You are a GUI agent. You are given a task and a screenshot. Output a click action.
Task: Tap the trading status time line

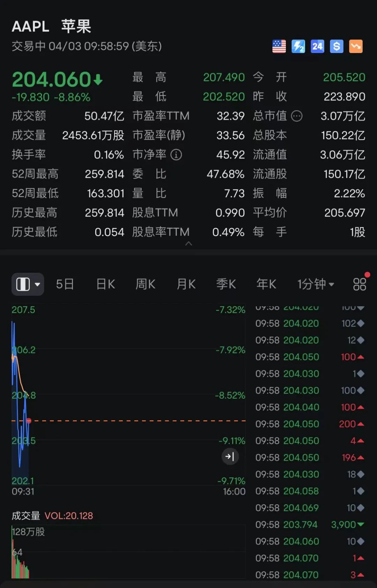(x=87, y=46)
